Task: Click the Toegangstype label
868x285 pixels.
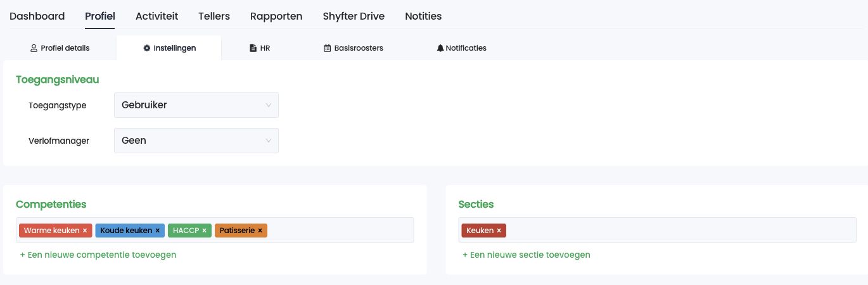Action: (x=58, y=105)
